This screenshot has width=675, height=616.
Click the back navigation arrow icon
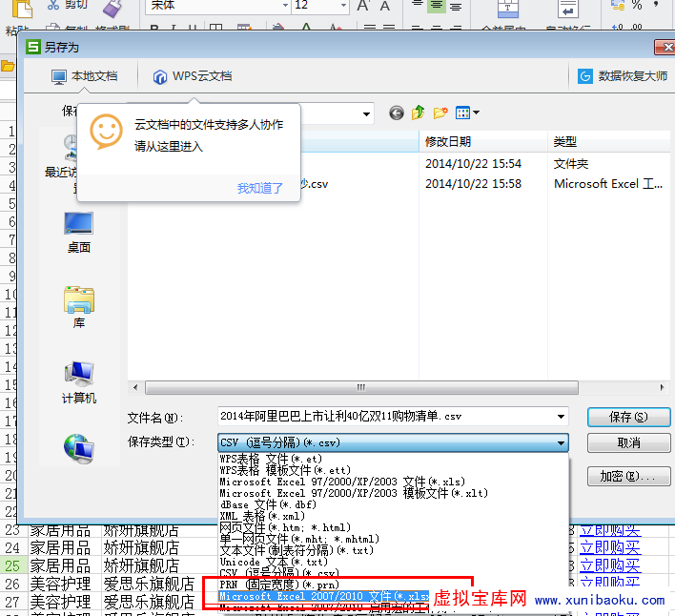coord(397,113)
